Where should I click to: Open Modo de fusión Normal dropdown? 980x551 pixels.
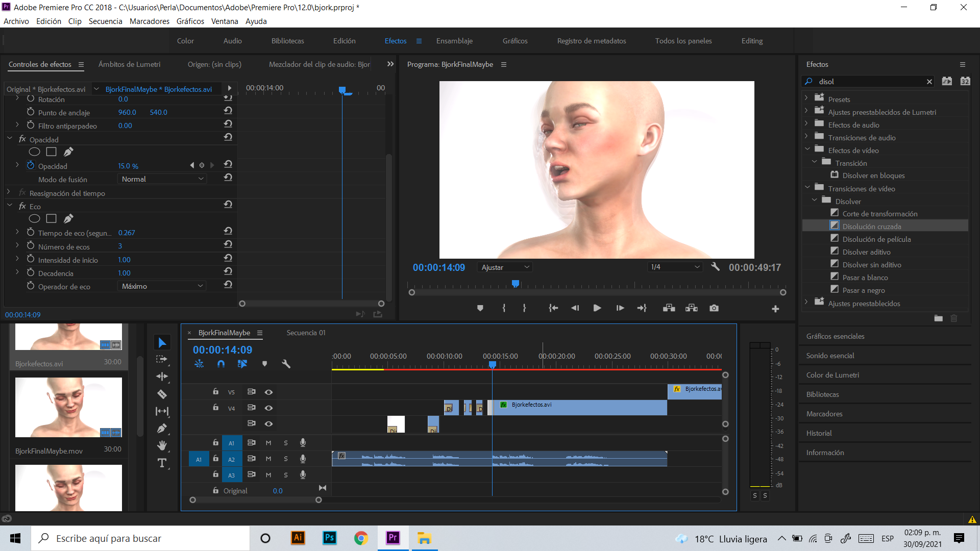pos(162,179)
